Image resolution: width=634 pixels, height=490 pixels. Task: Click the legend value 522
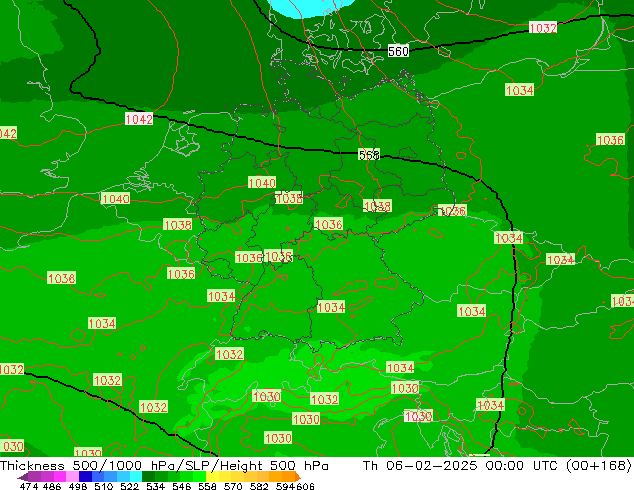click(x=129, y=486)
